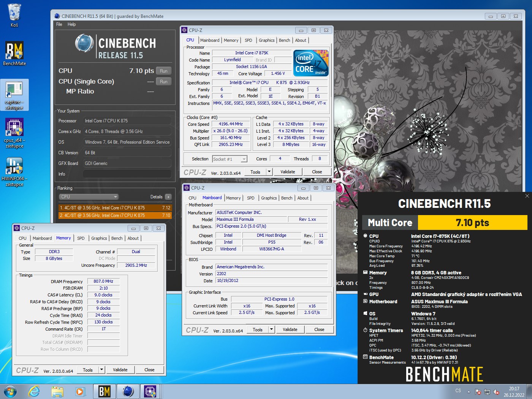
Task: Open the cpuz_x64 desktop shortcut
Action: pos(14,133)
